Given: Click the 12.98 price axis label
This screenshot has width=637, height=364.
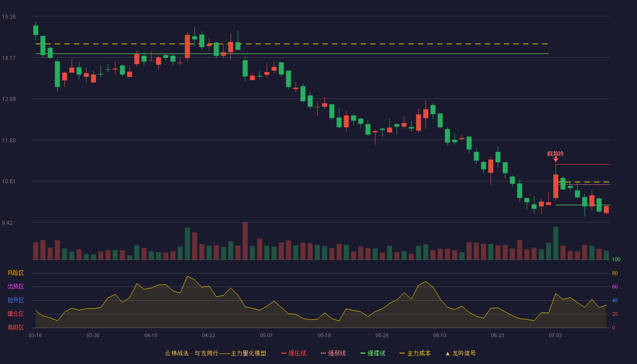Looking at the screenshot, I should [9, 99].
